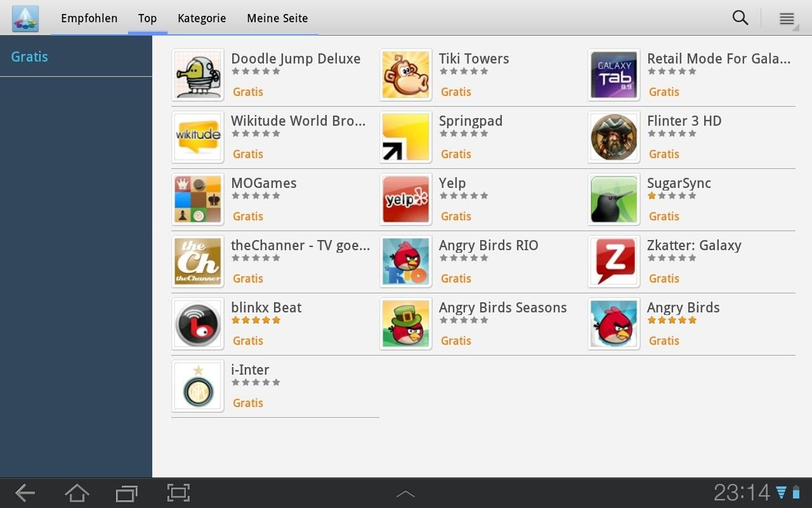812x508 pixels.
Task: Show recent apps in navigation bar
Action: [127, 493]
